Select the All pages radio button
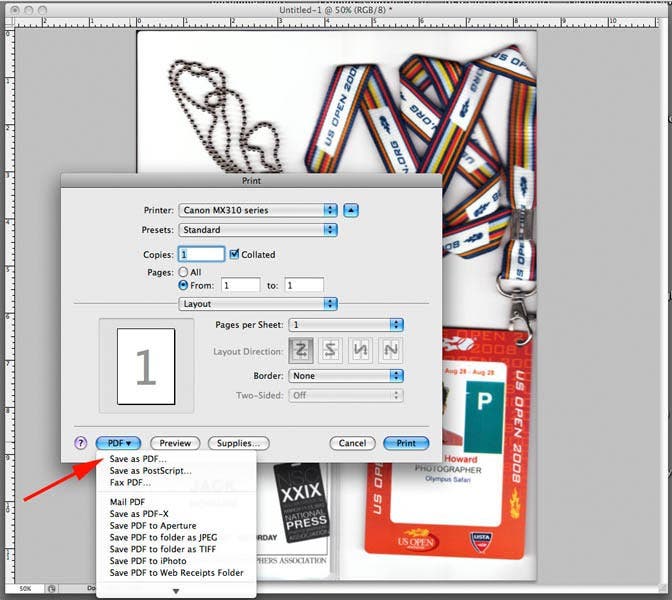Image resolution: width=672 pixels, height=600 pixels. [x=183, y=271]
